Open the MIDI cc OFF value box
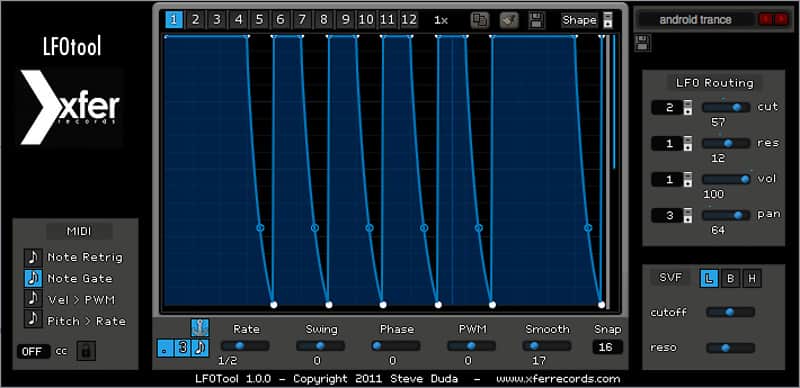The height and width of the screenshot is (388, 800). tap(34, 352)
